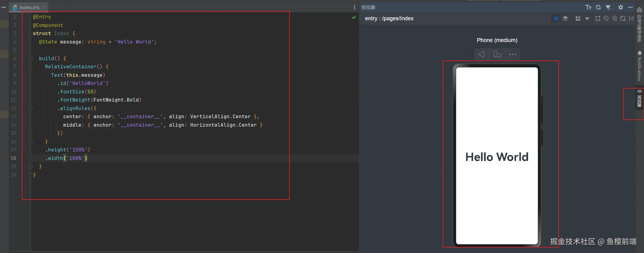Zoom out the preview
Image resolution: width=644 pixels, height=253 pixels.
(606, 18)
